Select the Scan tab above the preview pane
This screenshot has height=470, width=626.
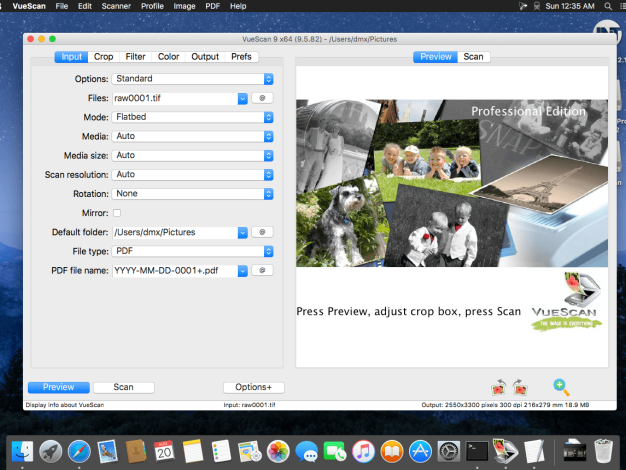click(x=473, y=57)
